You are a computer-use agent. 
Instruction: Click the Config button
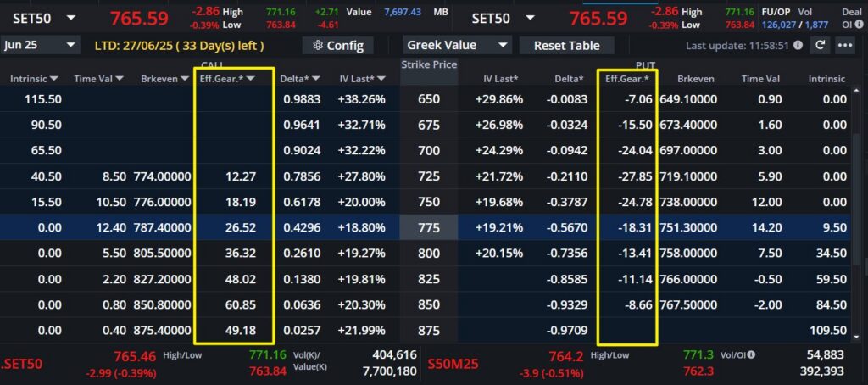click(x=338, y=45)
